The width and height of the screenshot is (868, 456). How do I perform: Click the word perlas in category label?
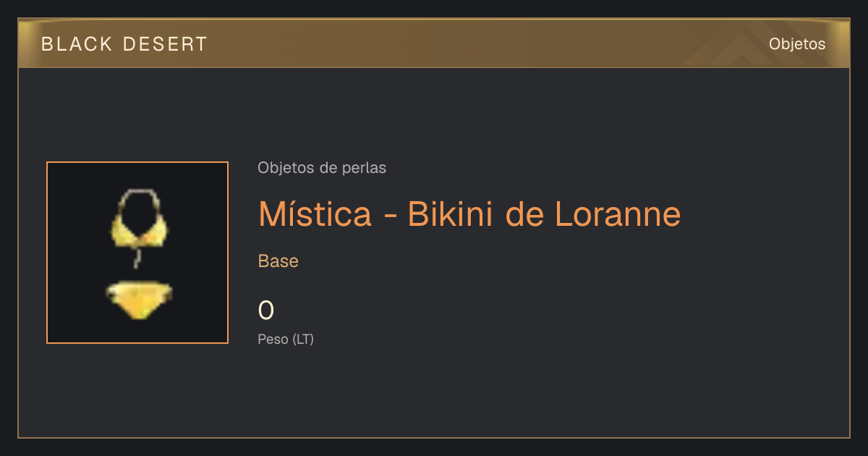point(364,168)
